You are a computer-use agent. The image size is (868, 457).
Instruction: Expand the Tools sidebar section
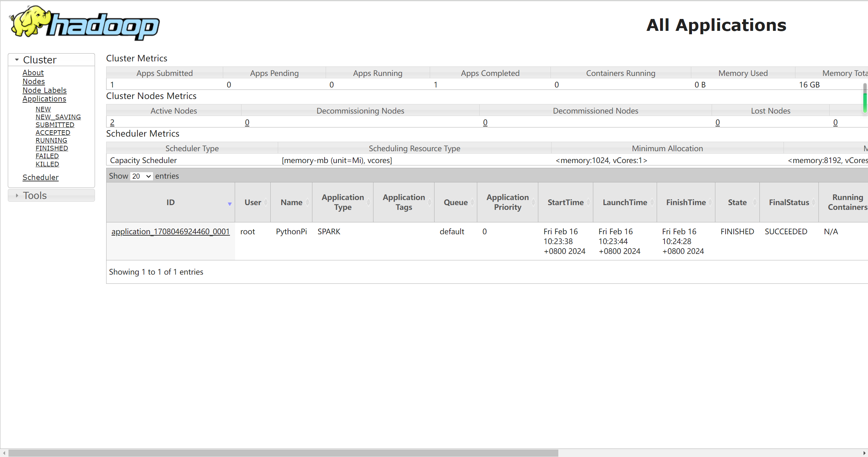(17, 196)
